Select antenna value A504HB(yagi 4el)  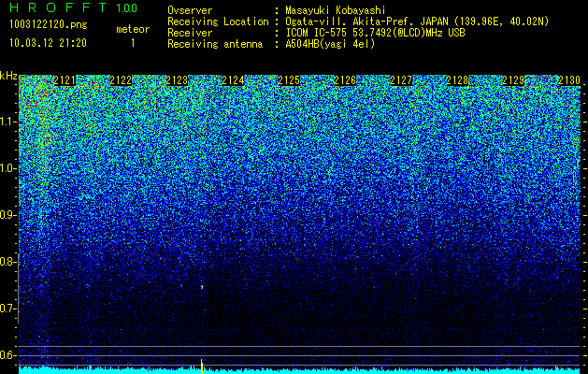point(330,44)
